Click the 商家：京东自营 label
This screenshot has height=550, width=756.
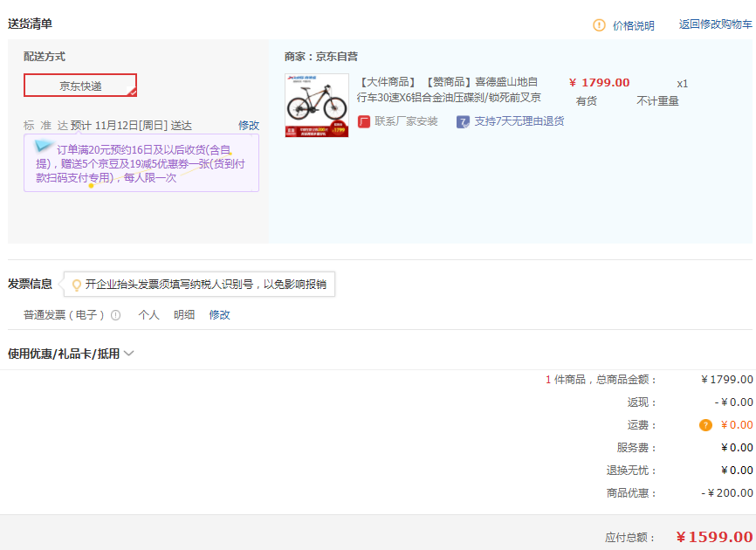coord(321,57)
